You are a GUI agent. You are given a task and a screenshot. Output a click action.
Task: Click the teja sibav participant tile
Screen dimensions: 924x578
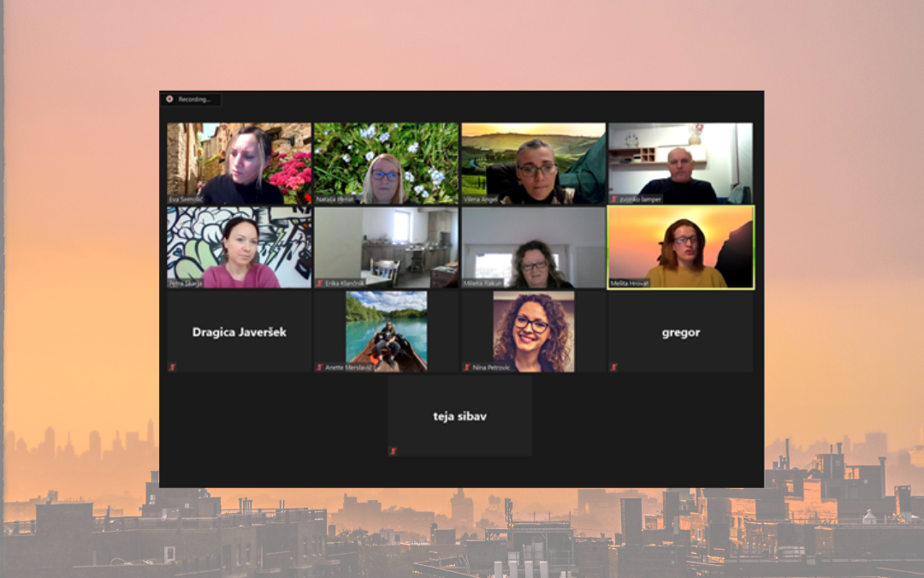point(459,416)
